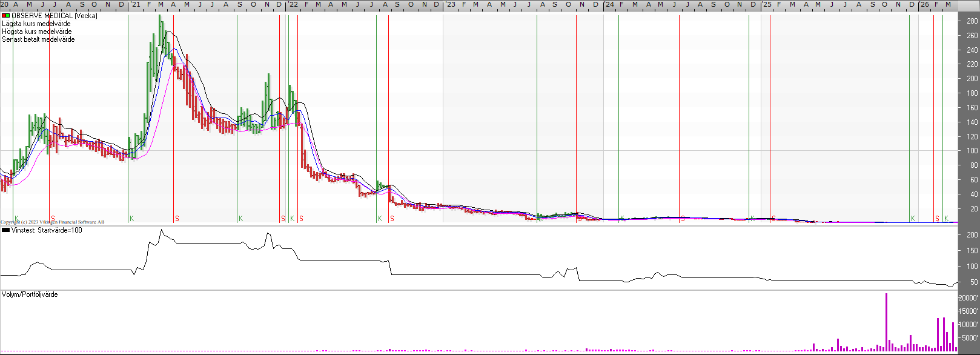Click the '25 year label on time axis
Image resolution: width=980 pixels, height=355 pixels.
tap(767, 4)
